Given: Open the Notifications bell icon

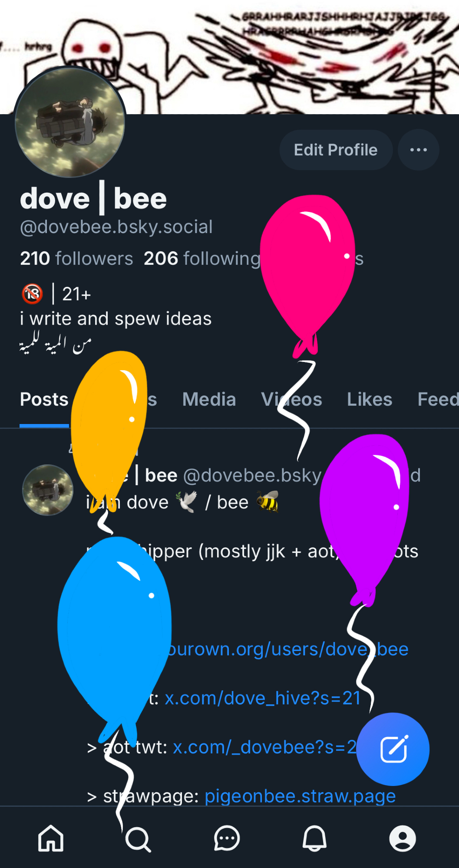Looking at the screenshot, I should (314, 838).
